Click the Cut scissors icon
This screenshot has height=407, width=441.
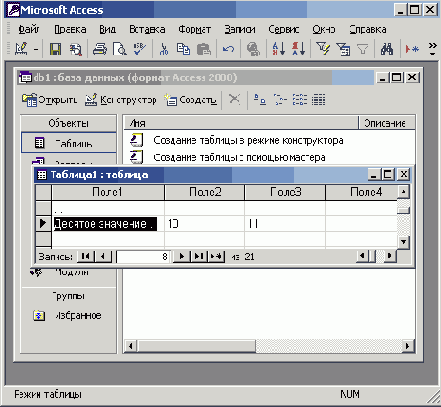(x=164, y=49)
